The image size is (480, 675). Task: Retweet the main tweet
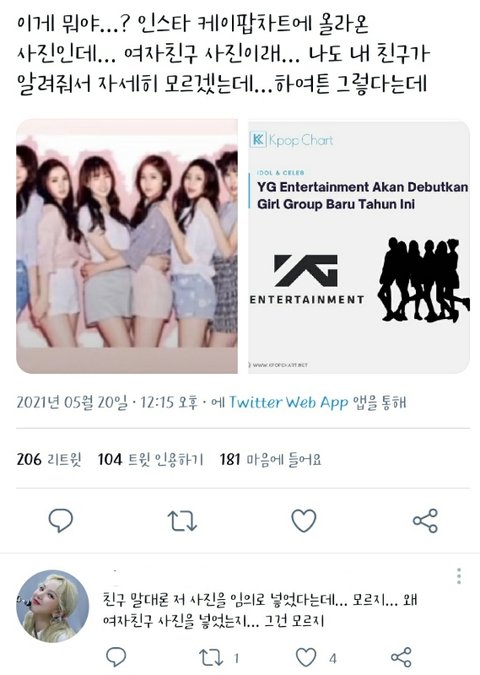tap(182, 520)
